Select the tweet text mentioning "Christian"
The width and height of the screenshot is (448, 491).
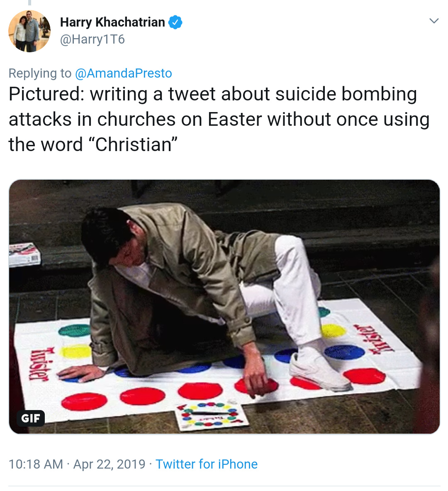point(219,119)
